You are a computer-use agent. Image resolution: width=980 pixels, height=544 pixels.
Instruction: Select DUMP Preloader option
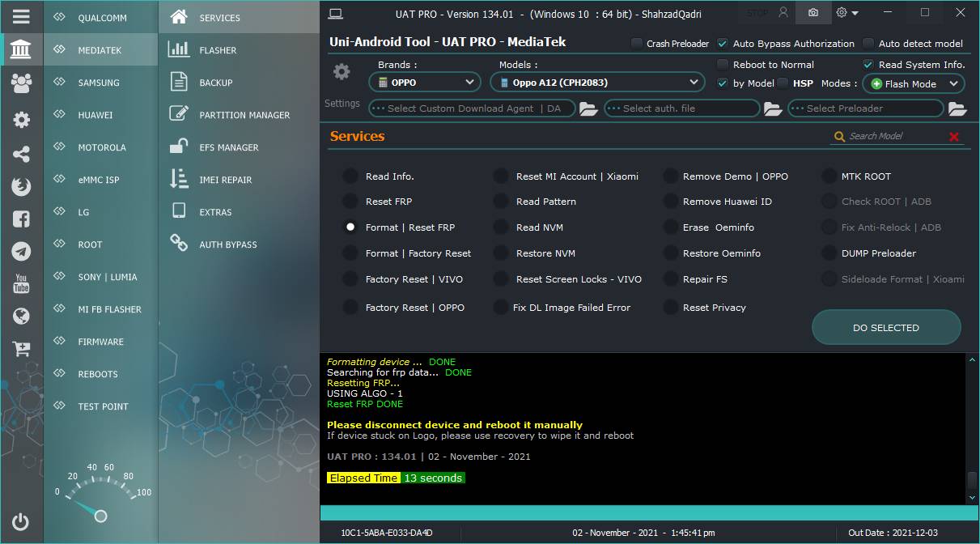[x=829, y=253]
